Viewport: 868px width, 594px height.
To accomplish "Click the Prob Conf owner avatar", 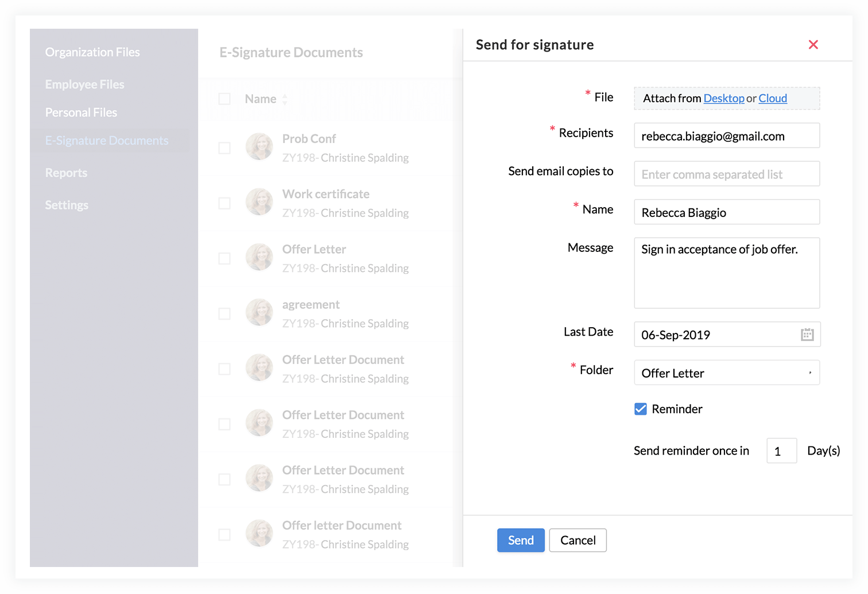I will (259, 147).
